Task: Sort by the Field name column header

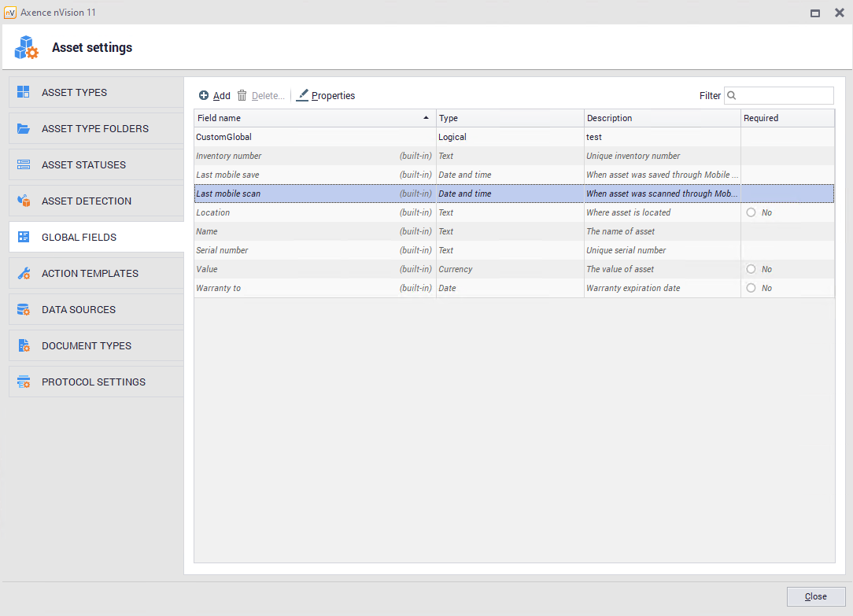Action: [x=307, y=118]
